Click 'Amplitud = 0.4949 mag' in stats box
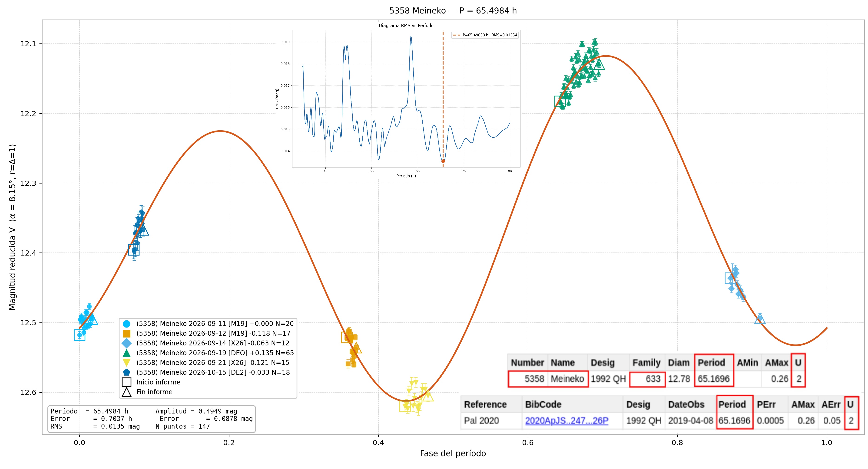The image size is (868, 469). pyautogui.click(x=196, y=411)
